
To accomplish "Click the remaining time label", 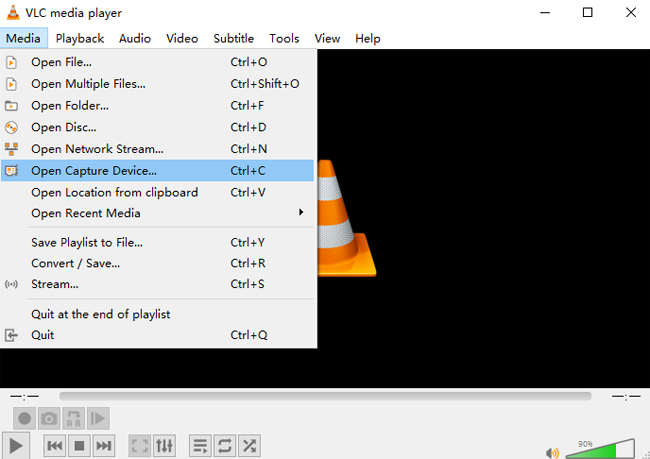I will [626, 397].
